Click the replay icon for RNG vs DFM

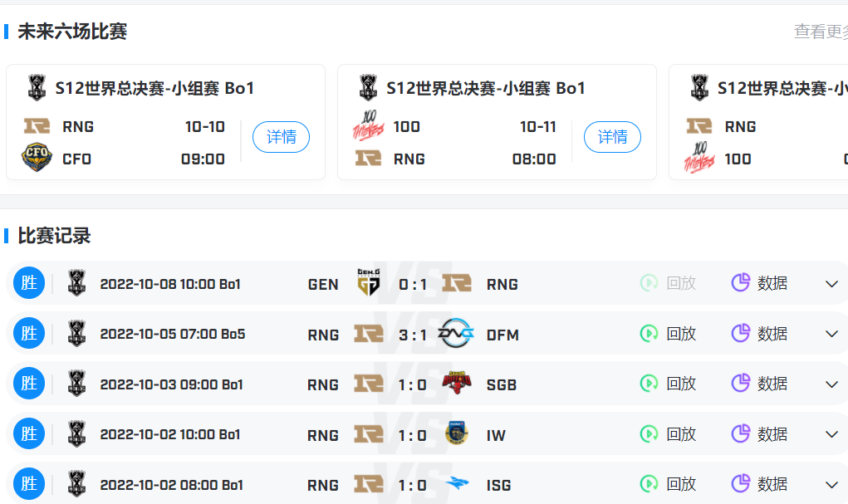point(649,334)
